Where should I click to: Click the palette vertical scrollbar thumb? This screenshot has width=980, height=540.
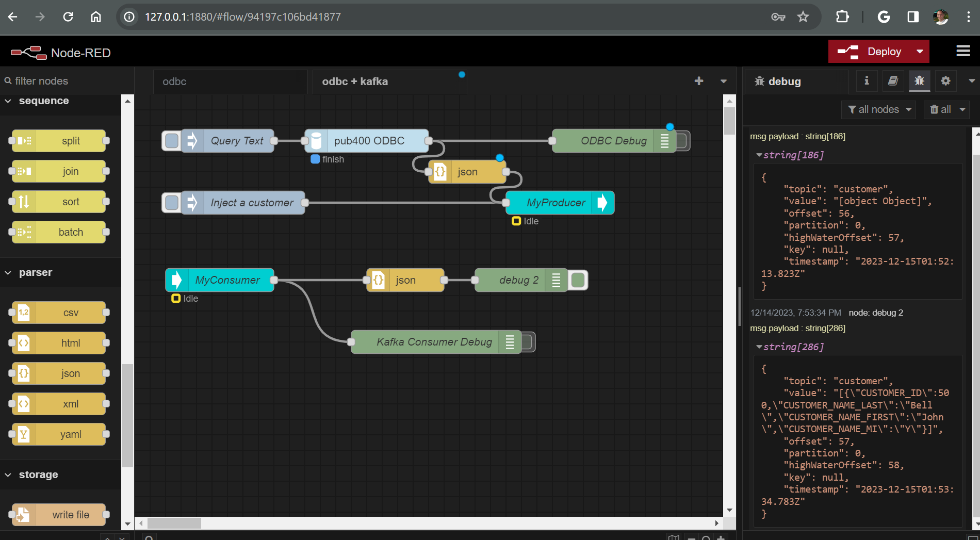[127, 415]
